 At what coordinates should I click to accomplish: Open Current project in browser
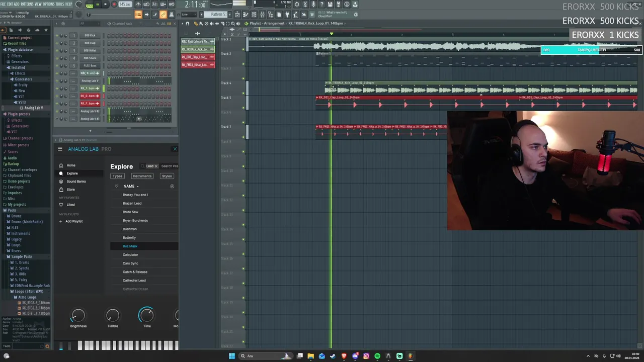click(x=19, y=38)
